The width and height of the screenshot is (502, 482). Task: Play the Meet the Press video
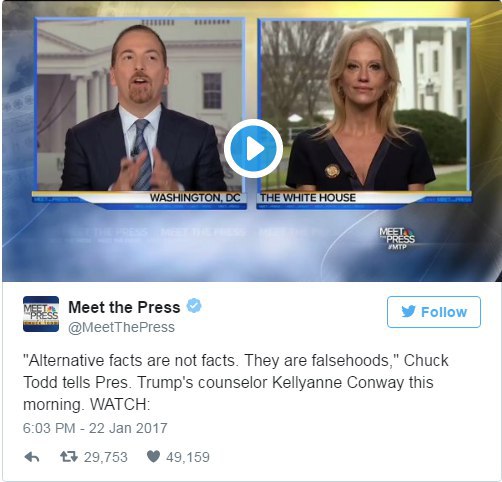253,148
